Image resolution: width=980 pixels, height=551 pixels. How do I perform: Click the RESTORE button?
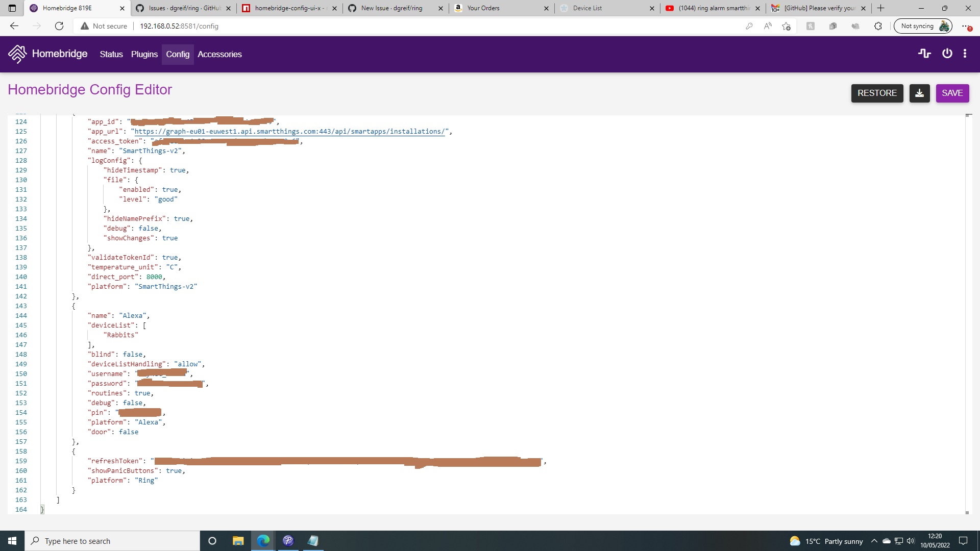tap(877, 93)
